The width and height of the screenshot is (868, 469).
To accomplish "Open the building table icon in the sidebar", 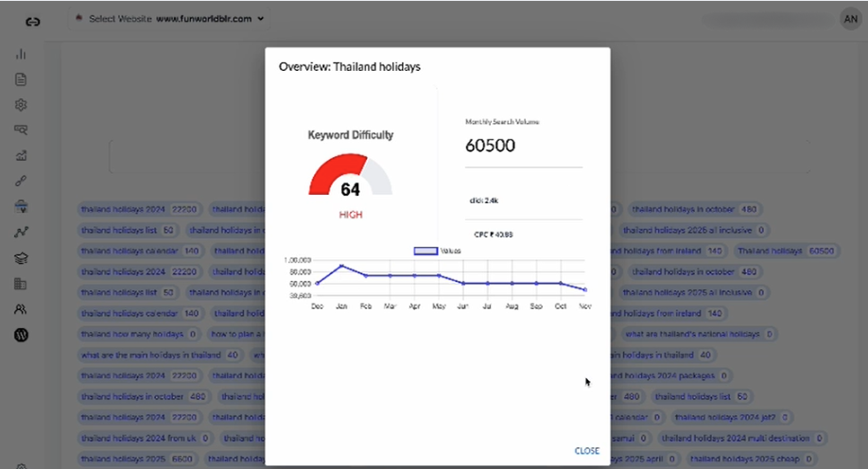I will (x=21, y=284).
